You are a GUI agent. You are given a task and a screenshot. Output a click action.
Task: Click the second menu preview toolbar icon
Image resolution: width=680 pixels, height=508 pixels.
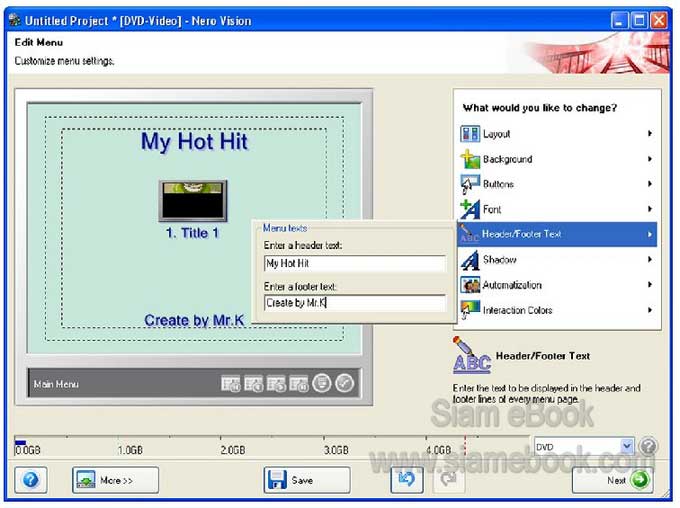(x=254, y=383)
